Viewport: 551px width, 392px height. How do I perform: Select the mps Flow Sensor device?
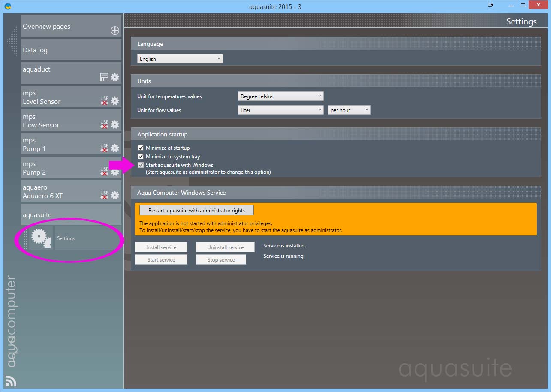click(x=71, y=120)
